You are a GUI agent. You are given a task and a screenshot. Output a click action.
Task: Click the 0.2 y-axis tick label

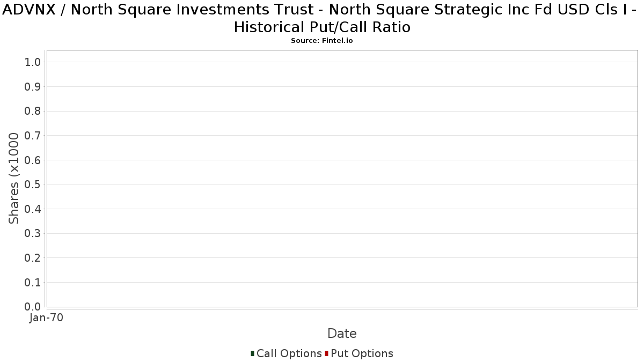[33, 258]
